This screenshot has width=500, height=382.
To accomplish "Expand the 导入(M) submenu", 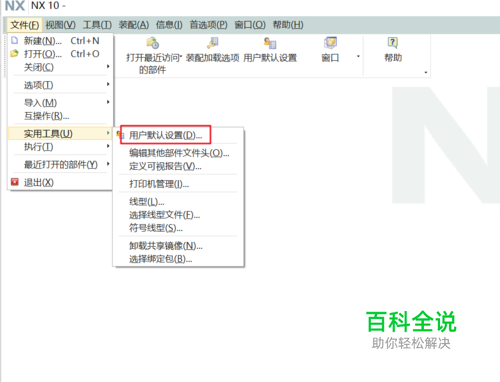I will click(x=61, y=103).
